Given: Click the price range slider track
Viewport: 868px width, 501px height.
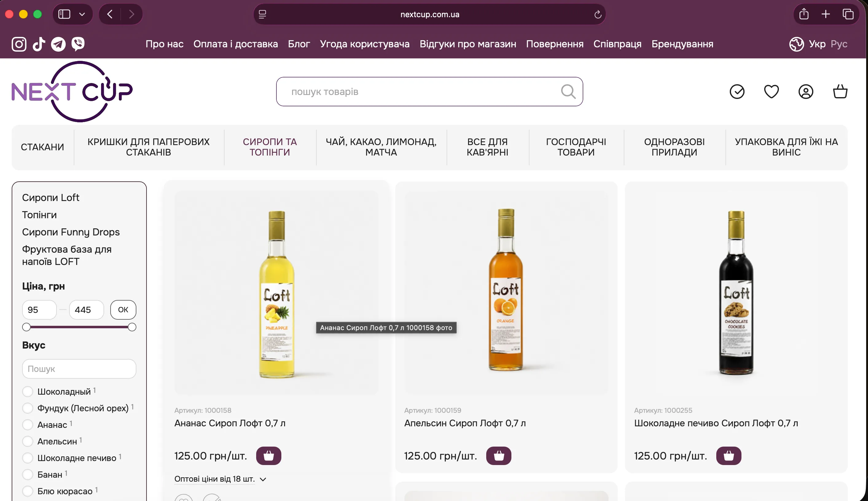Looking at the screenshot, I should (79, 327).
